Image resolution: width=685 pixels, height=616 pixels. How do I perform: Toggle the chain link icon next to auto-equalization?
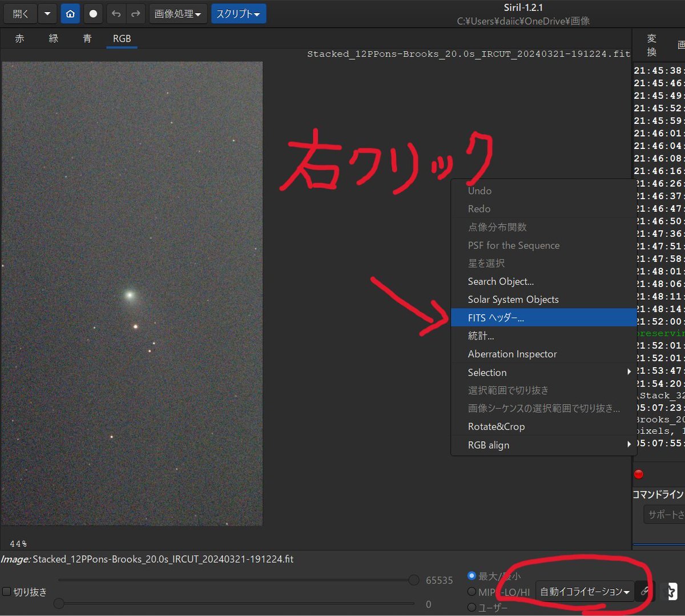644,591
